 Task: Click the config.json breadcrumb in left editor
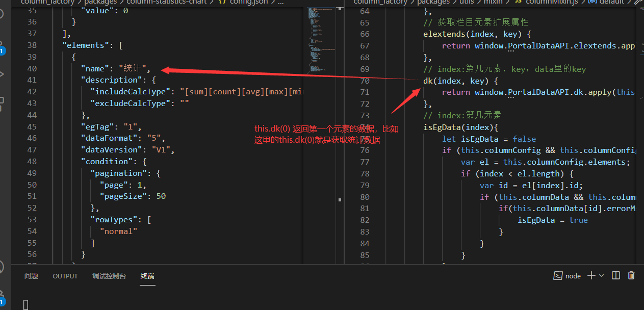click(248, 2)
